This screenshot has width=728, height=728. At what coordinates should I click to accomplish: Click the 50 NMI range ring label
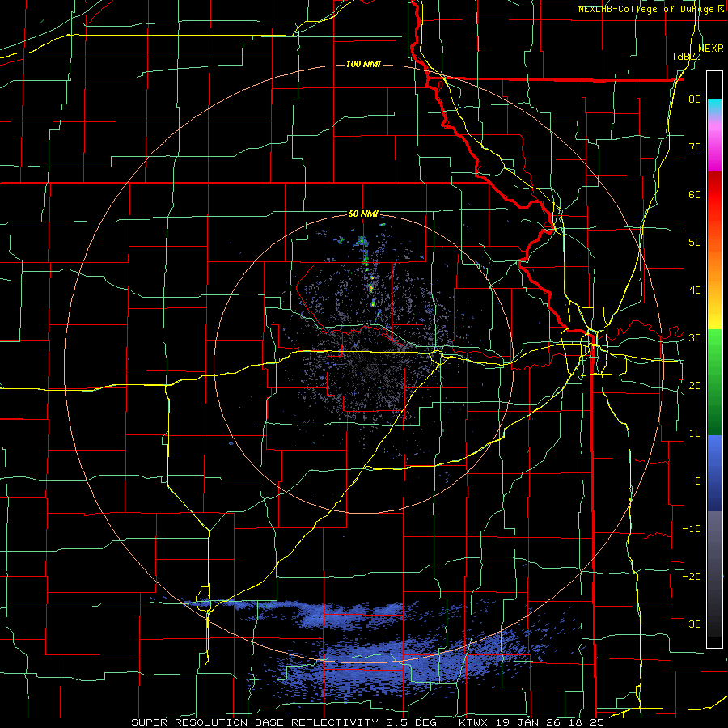363,214
